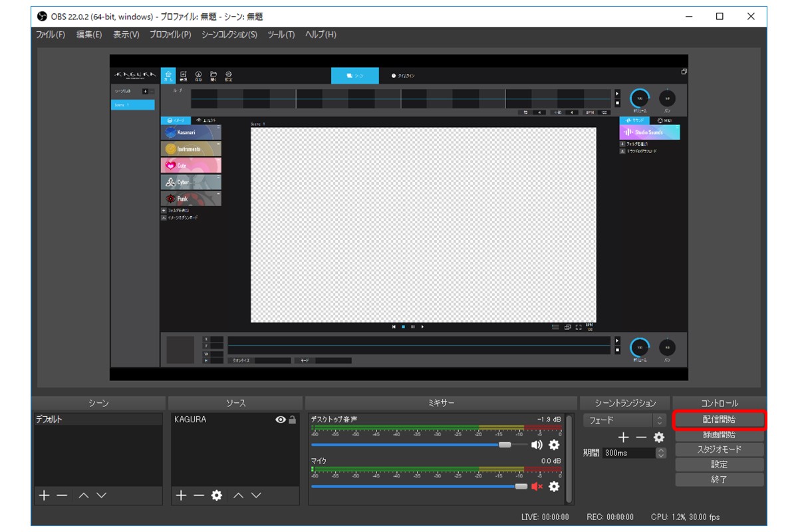798x532 pixels.
Task: Open the 表示(V) menu
Action: pyautogui.click(x=126, y=35)
